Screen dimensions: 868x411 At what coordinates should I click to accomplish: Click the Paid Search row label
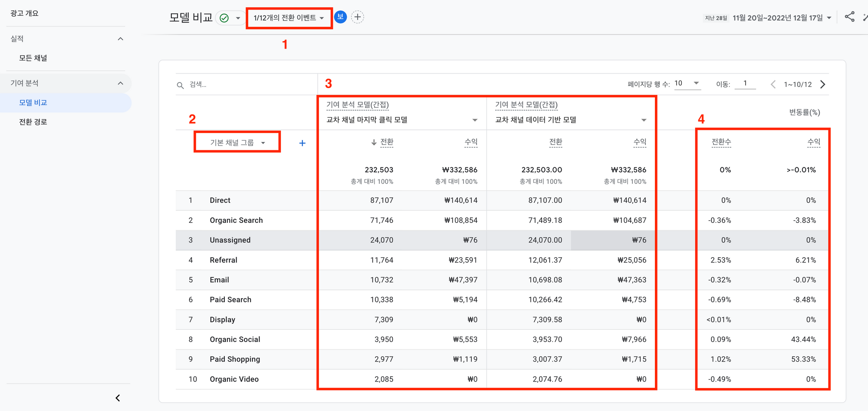tap(230, 299)
